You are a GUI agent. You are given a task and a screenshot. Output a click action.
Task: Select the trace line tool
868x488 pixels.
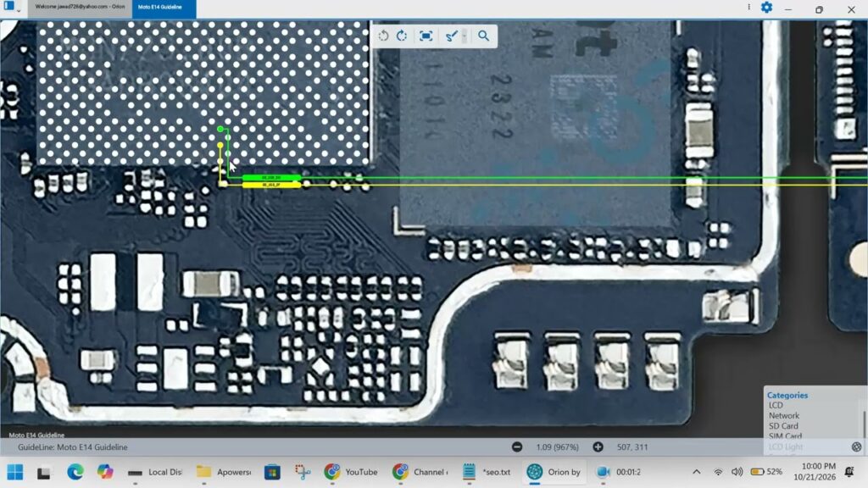point(451,36)
